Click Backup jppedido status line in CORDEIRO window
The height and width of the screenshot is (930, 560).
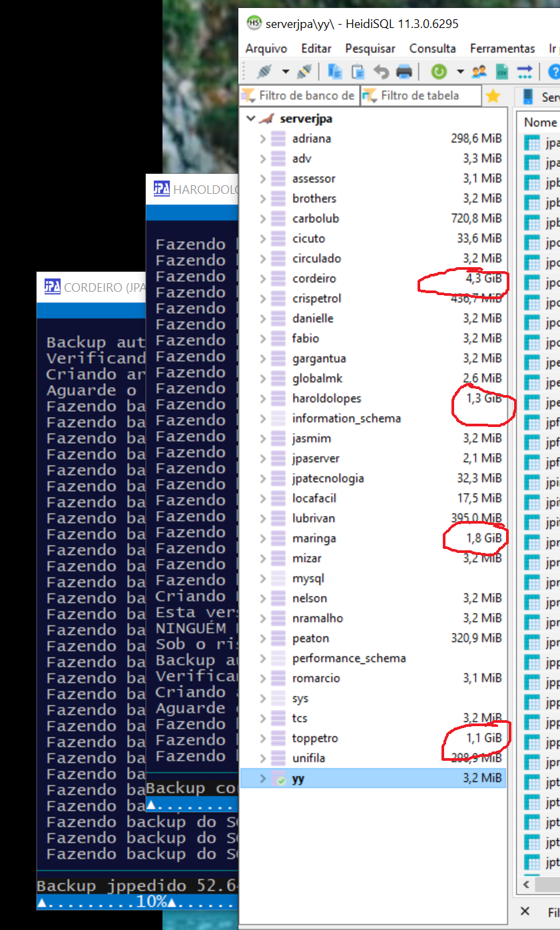137,886
